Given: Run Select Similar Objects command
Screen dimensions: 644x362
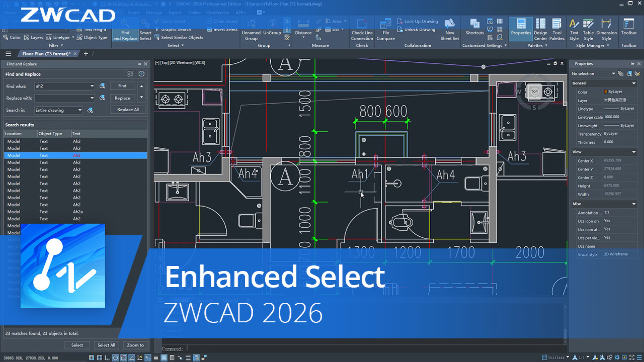Looking at the screenshot, I should coord(179,38).
